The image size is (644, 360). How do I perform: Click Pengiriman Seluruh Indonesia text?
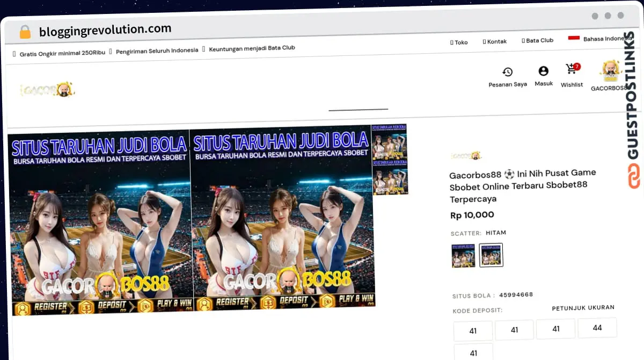pyautogui.click(x=157, y=51)
